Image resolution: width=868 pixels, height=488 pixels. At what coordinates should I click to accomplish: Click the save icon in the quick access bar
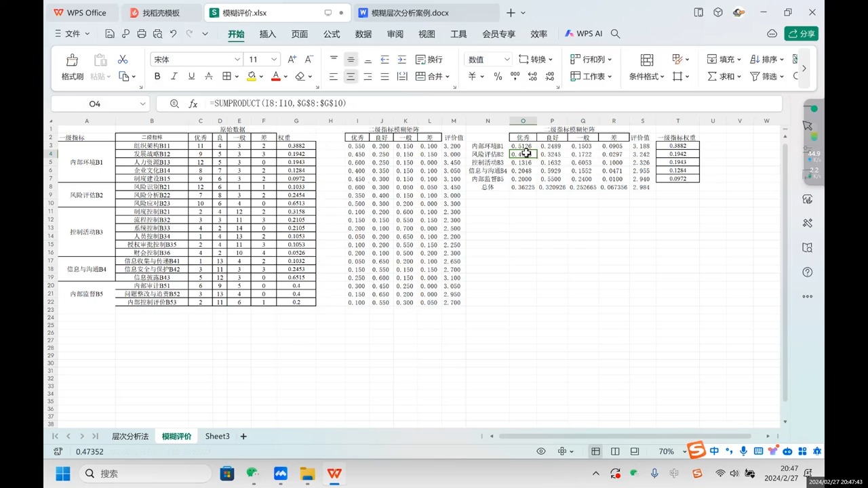[x=110, y=33]
